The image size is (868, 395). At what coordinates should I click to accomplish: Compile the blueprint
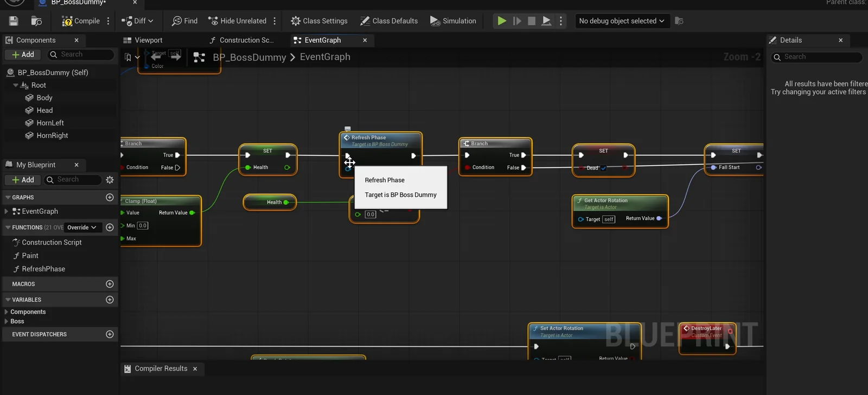tap(81, 21)
